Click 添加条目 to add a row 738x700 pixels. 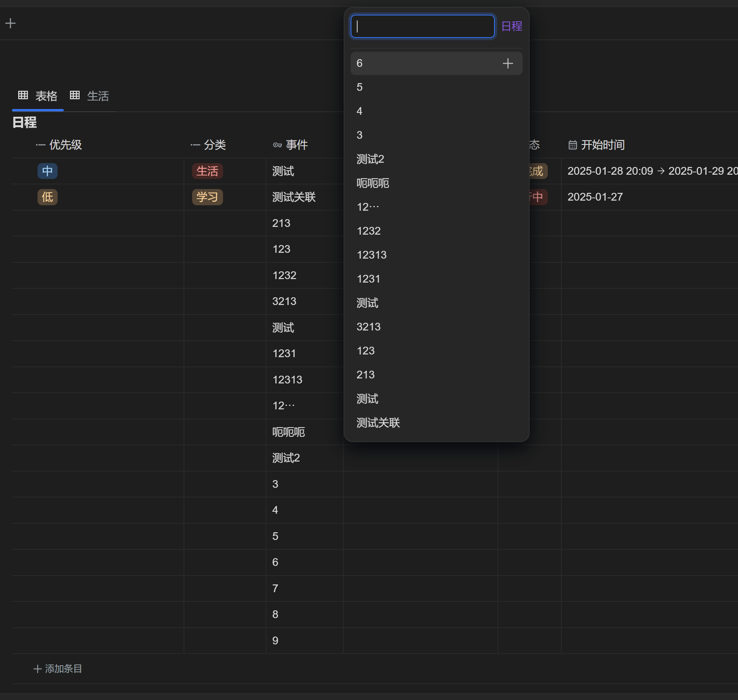click(x=58, y=669)
